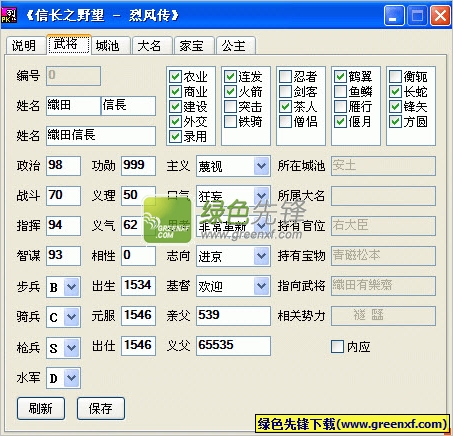453x436 pixels.
Task: Click the 指挥 value field
Action: [x=63, y=225]
